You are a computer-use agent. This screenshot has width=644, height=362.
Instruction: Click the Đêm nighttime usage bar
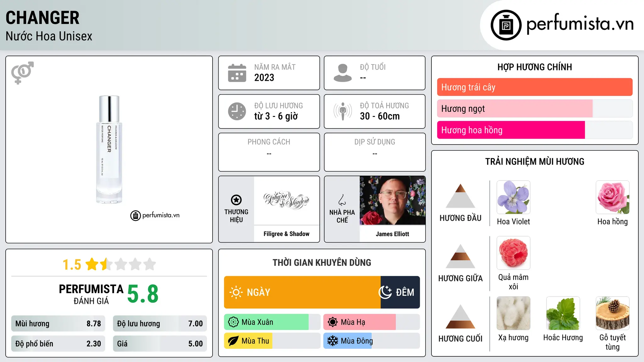coord(400,292)
